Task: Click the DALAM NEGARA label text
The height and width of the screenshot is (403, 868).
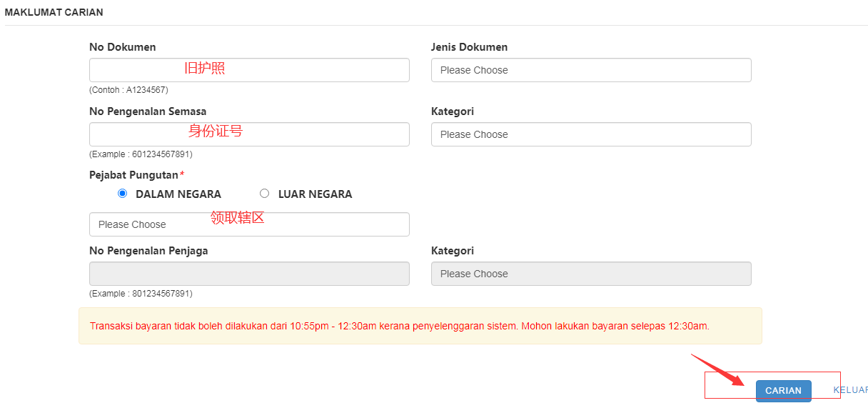Action: point(178,194)
